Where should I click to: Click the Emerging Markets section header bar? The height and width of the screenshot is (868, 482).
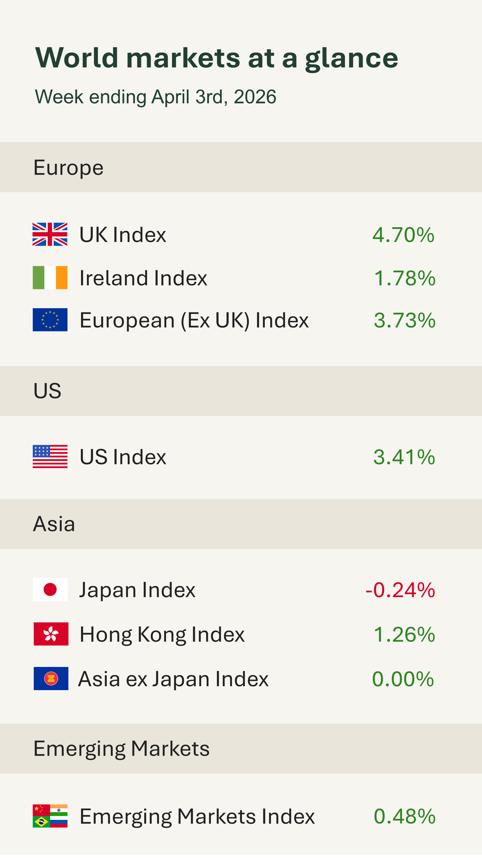tap(241, 749)
